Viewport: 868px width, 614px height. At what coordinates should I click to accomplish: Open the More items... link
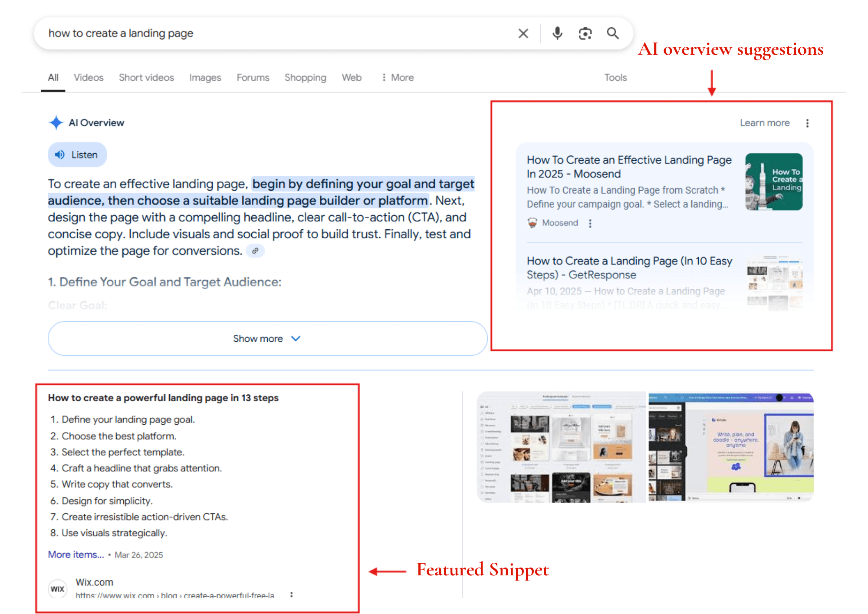click(76, 555)
